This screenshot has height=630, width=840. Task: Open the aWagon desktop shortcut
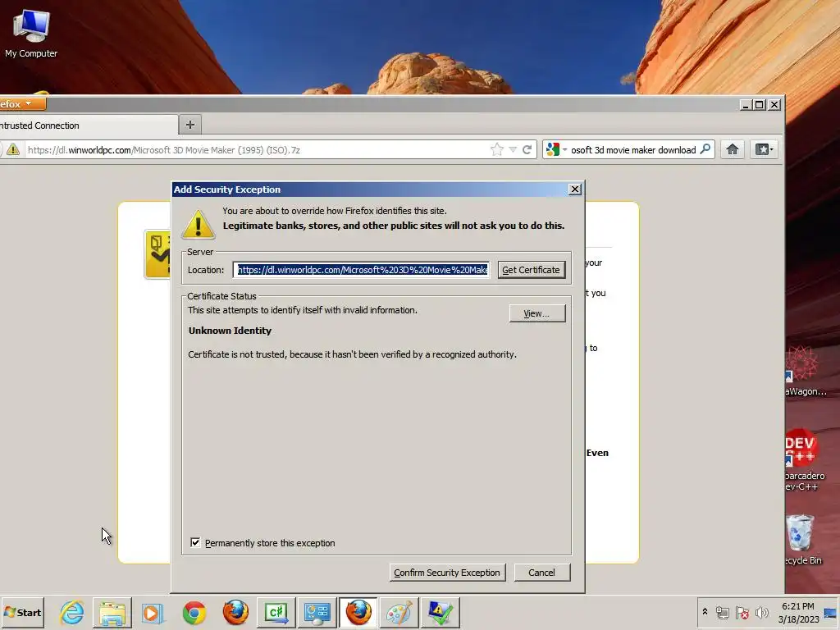tap(806, 371)
